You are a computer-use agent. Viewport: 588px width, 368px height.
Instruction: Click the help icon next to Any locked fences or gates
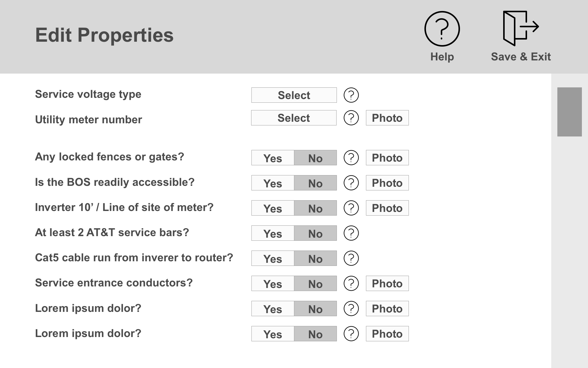coord(351,157)
